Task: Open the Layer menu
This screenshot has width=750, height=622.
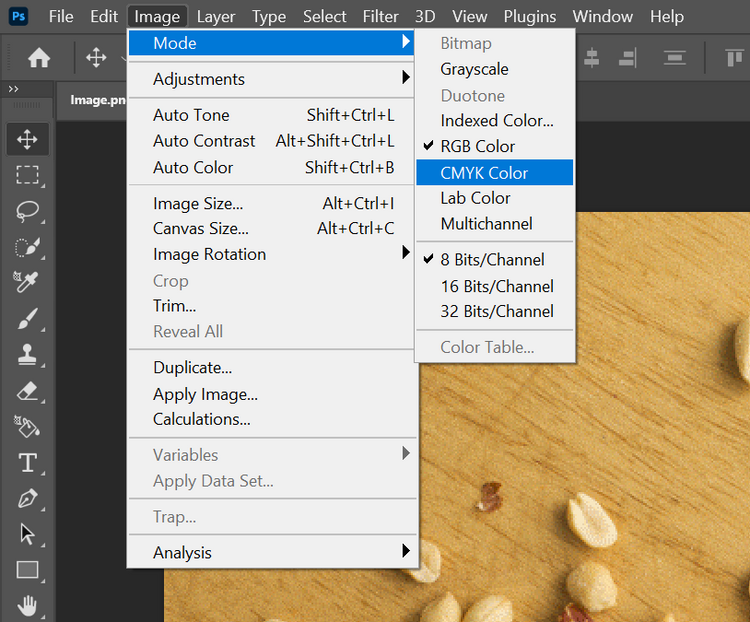Action: tap(216, 17)
